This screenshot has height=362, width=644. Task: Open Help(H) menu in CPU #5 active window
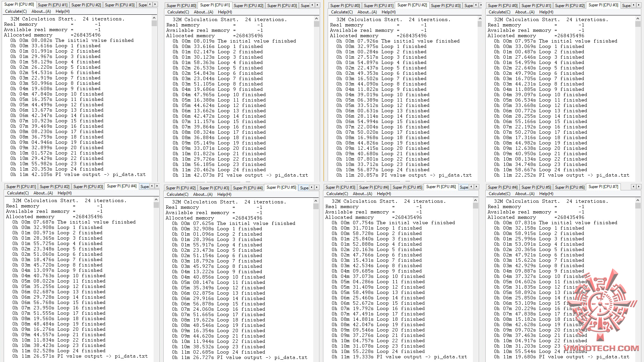click(x=224, y=194)
